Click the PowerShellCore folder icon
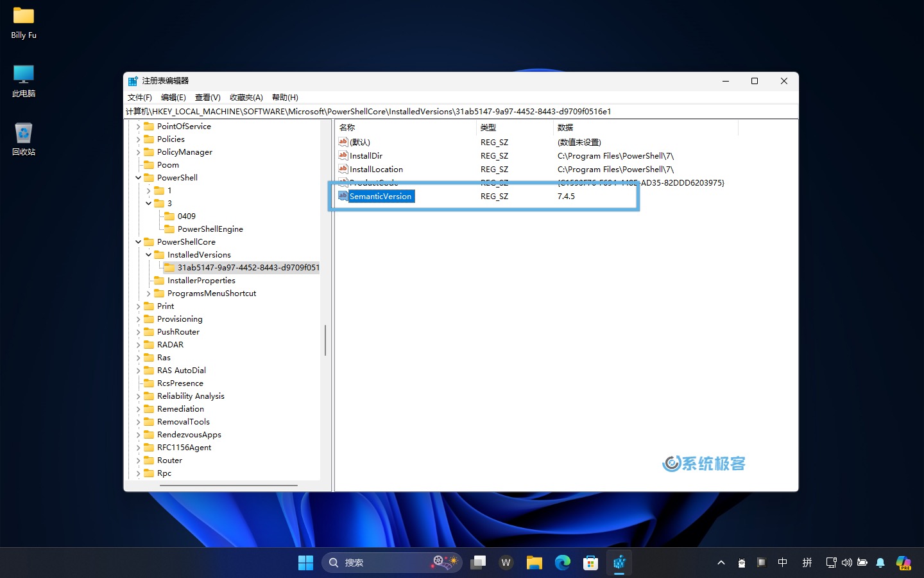The height and width of the screenshot is (578, 924). tap(149, 241)
